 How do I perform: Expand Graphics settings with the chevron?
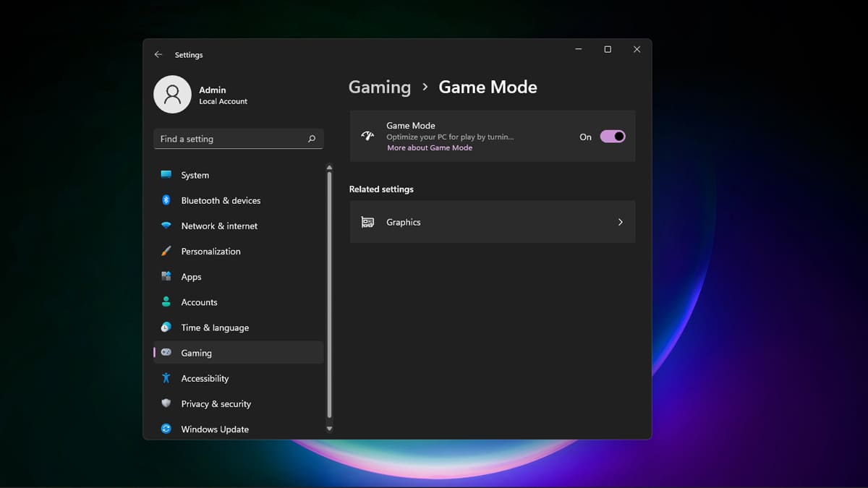[x=620, y=222]
